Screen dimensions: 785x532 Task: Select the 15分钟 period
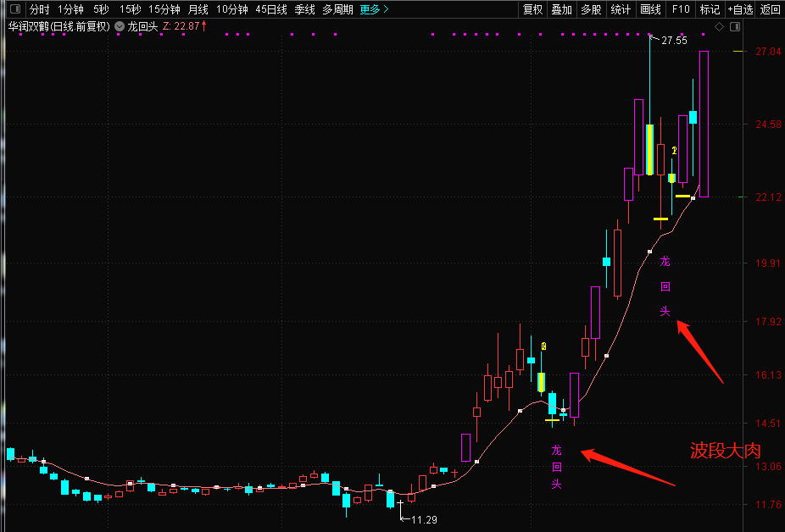[164, 9]
